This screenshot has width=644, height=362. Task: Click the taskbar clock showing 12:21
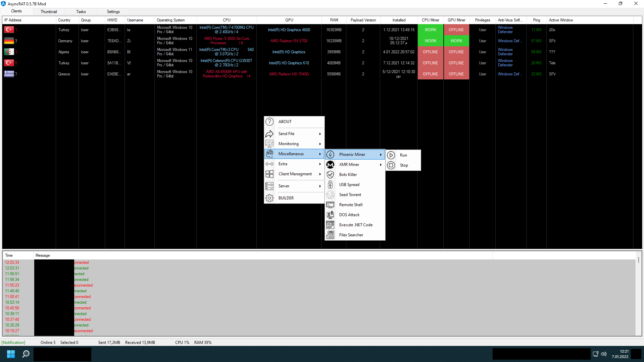[620, 354]
